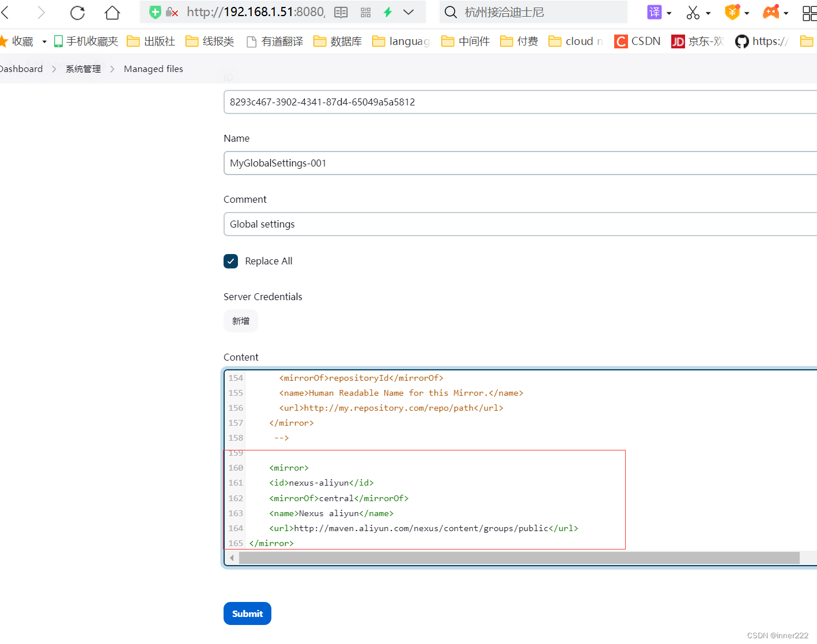Open the 付费 bookmark folder
This screenshot has height=644, width=817.
[x=519, y=41]
